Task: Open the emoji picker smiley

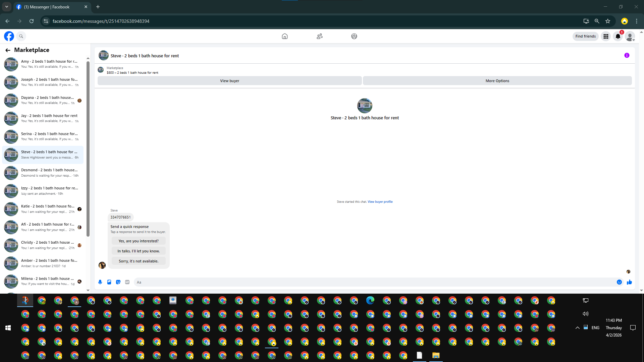Action: click(619, 282)
